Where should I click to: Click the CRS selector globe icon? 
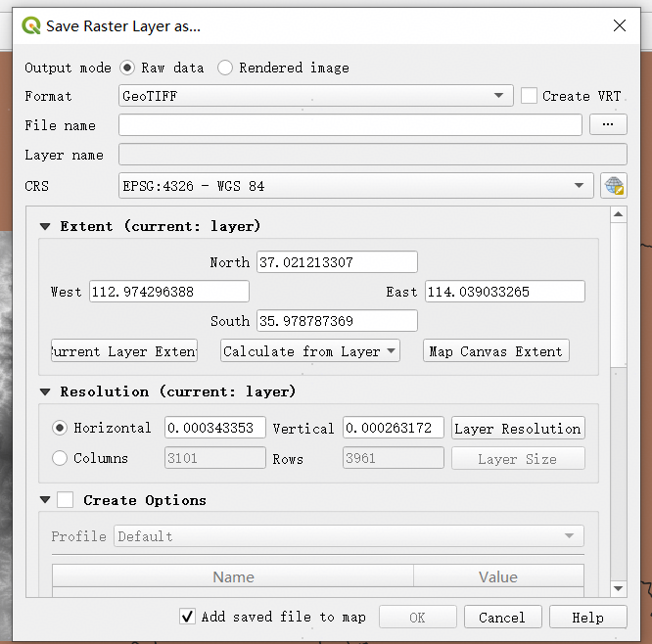pyautogui.click(x=614, y=186)
